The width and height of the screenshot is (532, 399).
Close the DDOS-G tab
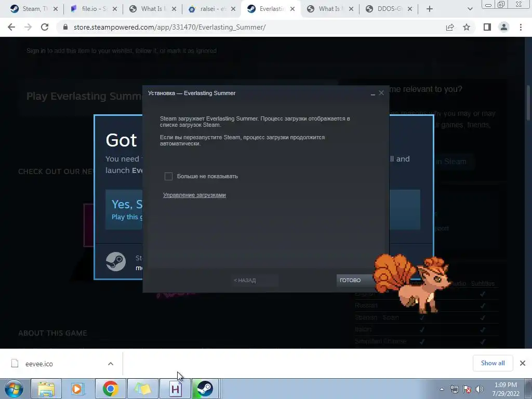pos(410,9)
